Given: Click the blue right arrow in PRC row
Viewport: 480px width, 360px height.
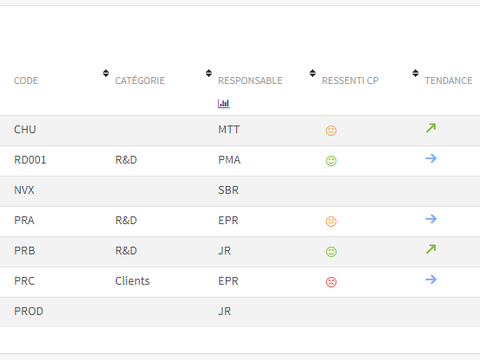Looking at the screenshot, I should click(x=431, y=279).
